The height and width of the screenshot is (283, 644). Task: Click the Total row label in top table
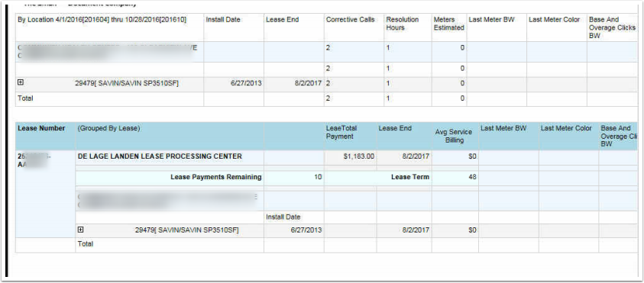(25, 98)
